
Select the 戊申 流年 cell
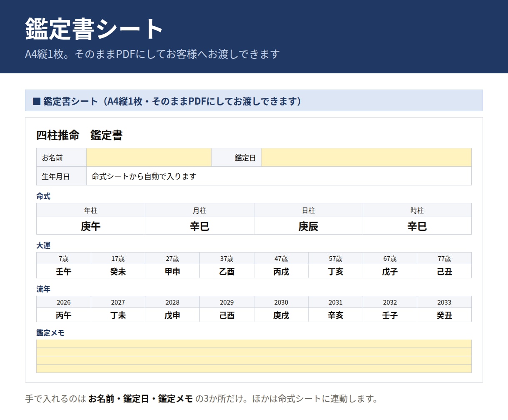click(172, 315)
